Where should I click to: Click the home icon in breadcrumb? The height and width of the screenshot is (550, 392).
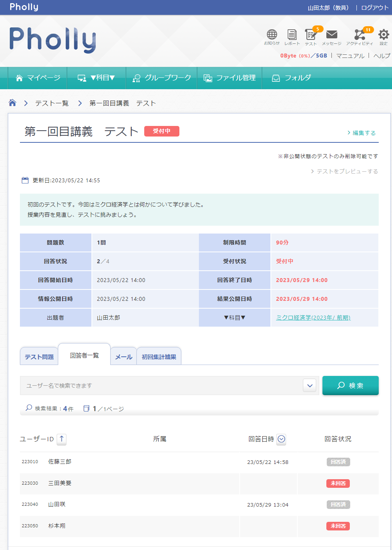pos(13,103)
